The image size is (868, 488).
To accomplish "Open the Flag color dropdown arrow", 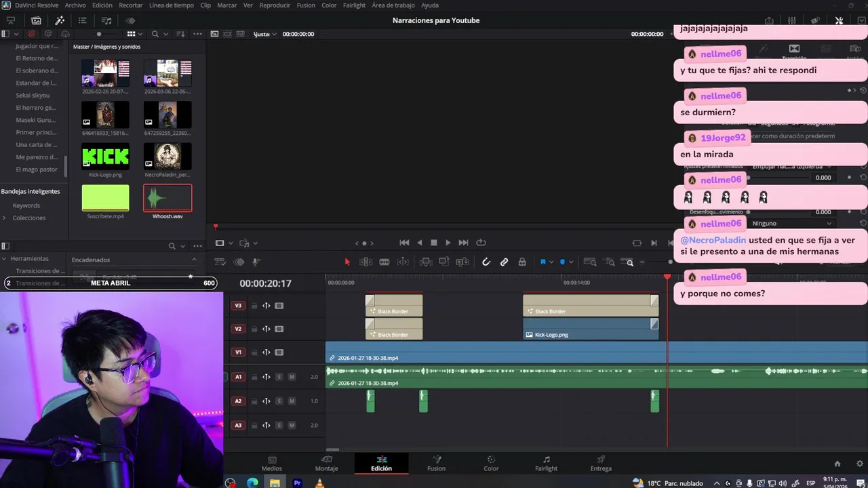I will (x=551, y=262).
